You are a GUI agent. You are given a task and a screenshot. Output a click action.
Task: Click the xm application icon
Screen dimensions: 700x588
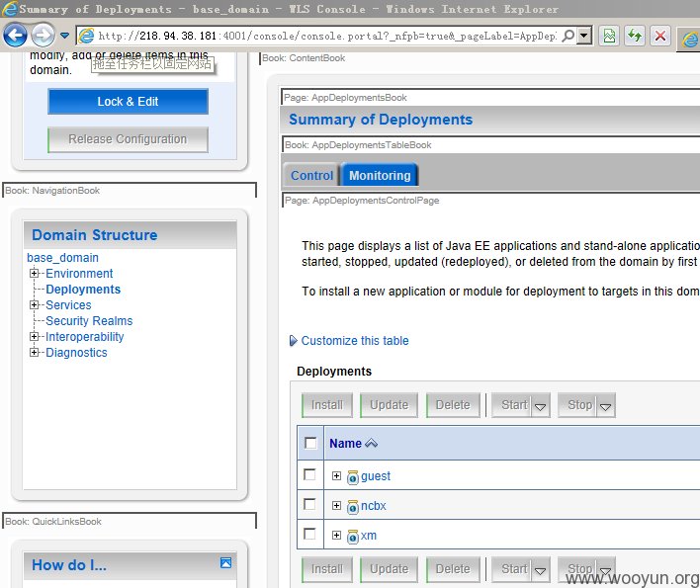click(353, 537)
